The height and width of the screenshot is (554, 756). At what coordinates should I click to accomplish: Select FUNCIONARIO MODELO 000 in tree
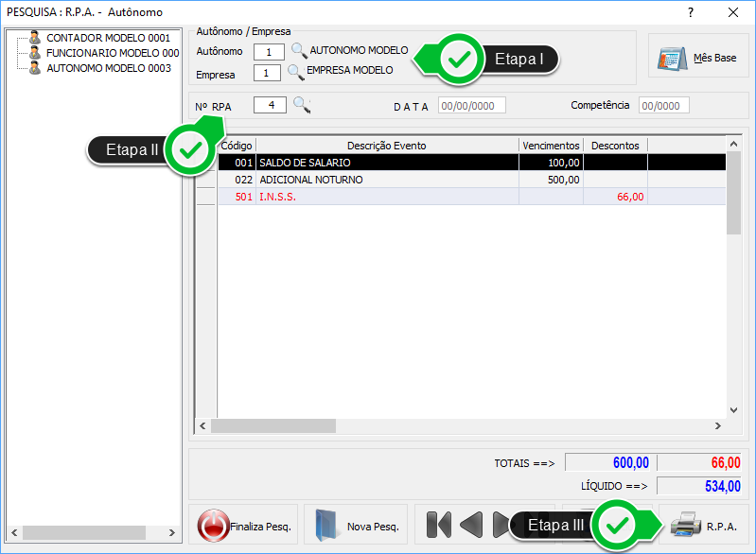pos(112,53)
